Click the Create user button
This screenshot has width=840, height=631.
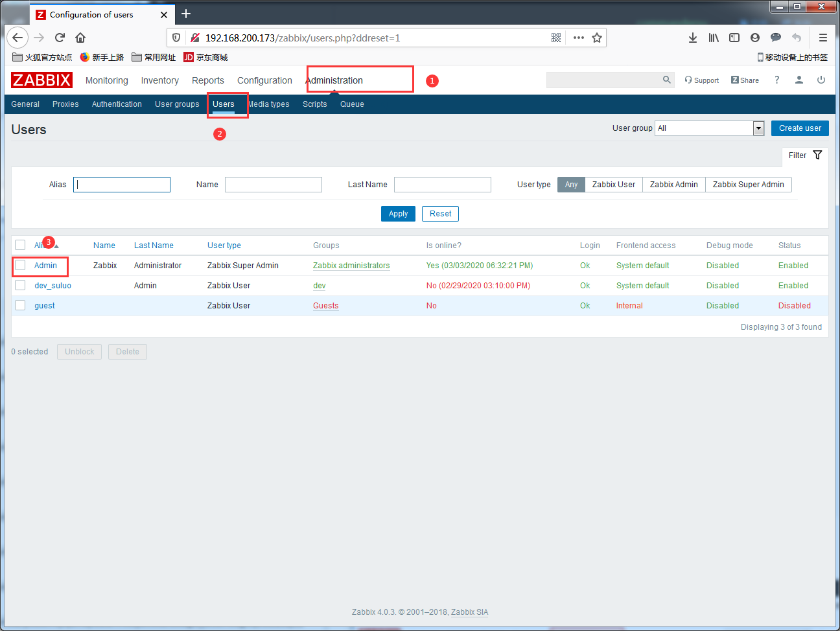(x=800, y=128)
